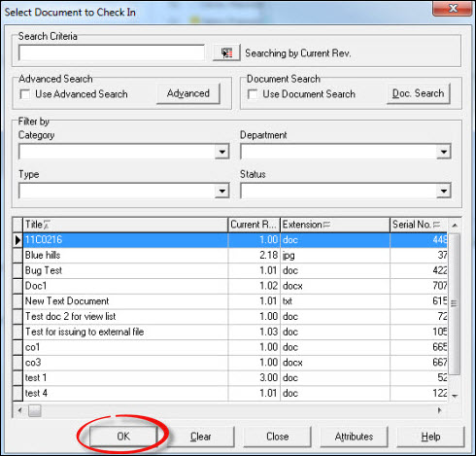Open the Department dropdown
476x456 pixels.
(x=444, y=152)
